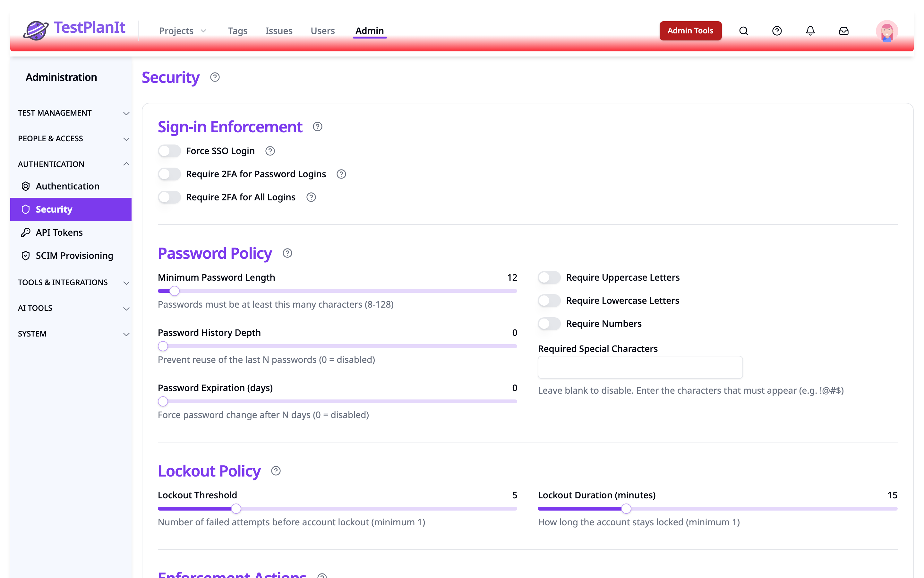Focus the Required Special Characters field
The width and height of the screenshot is (924, 578).
coord(640,367)
